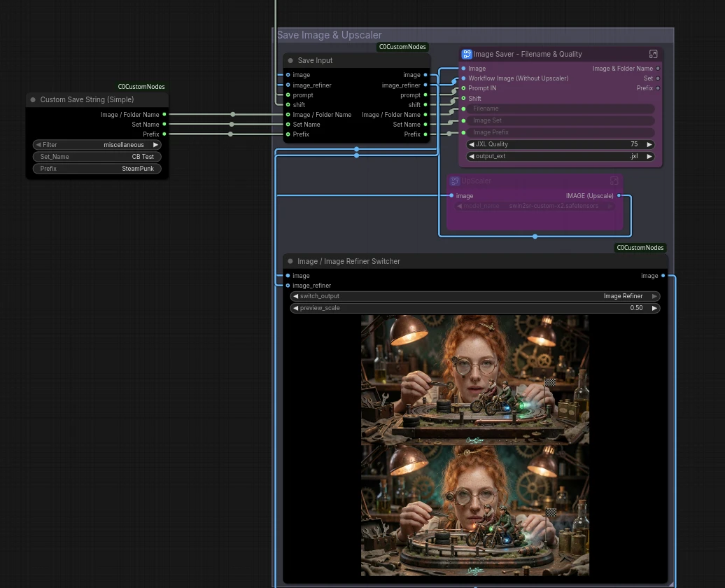Select the Save Image & Upscaler group title
The width and height of the screenshot is (725, 588).
(x=329, y=35)
